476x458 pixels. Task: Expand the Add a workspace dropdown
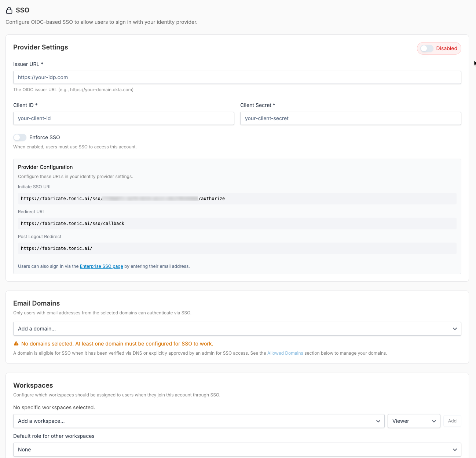tap(198, 421)
